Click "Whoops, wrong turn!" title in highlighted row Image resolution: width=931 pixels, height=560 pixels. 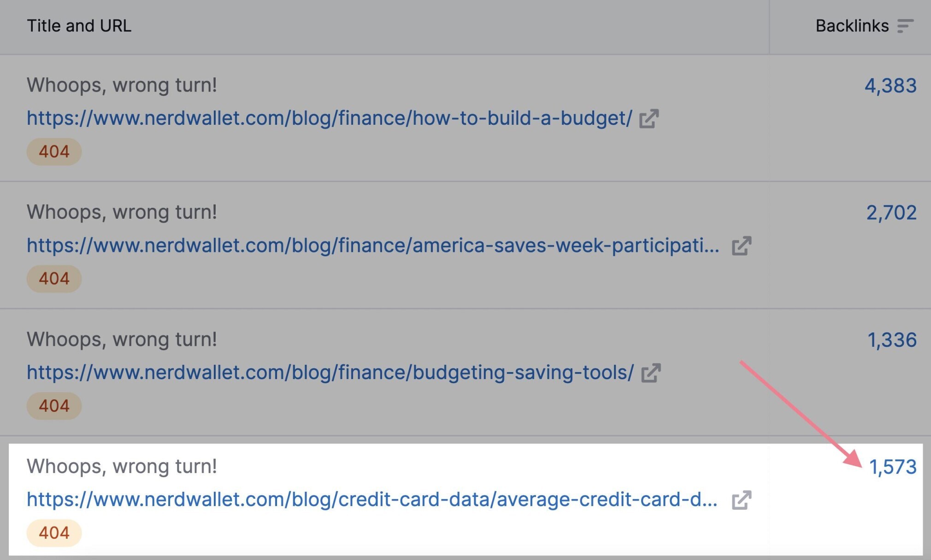[122, 467]
